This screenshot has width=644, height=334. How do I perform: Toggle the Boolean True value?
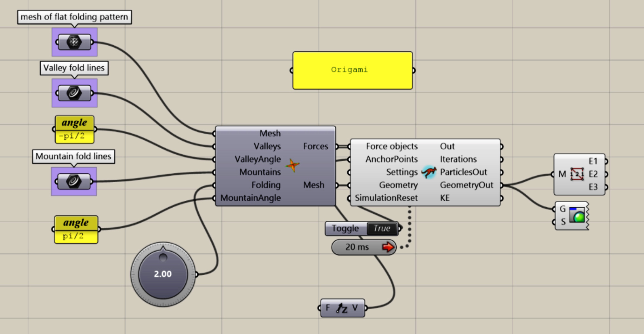382,229
